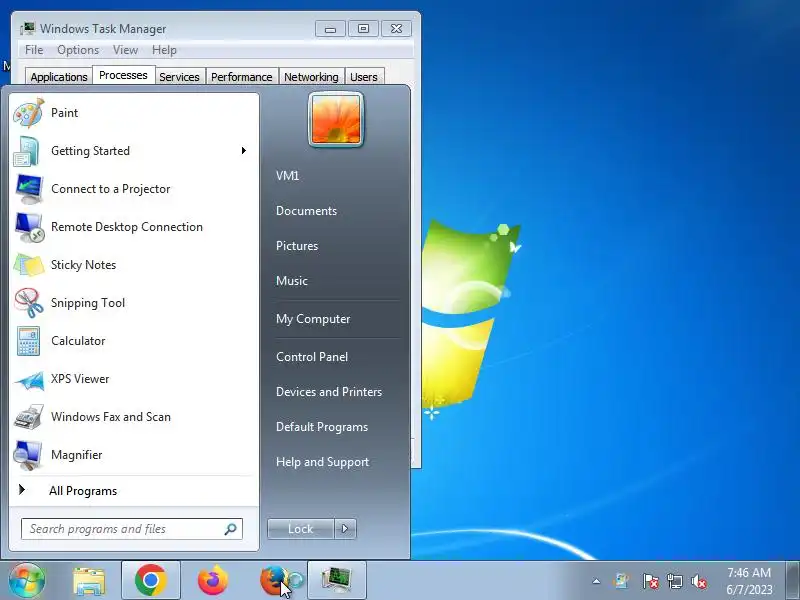Open My Computer link

(x=313, y=319)
